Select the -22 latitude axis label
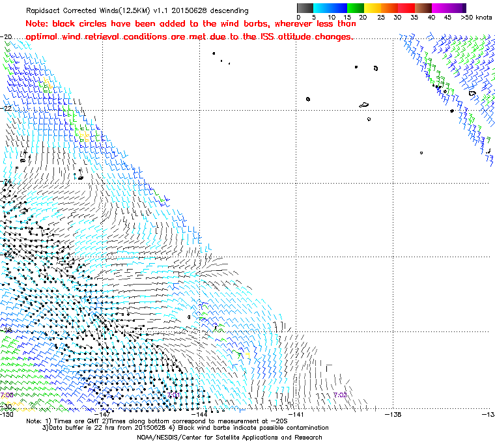Viewport: 495px width, 448px height. tap(6, 108)
